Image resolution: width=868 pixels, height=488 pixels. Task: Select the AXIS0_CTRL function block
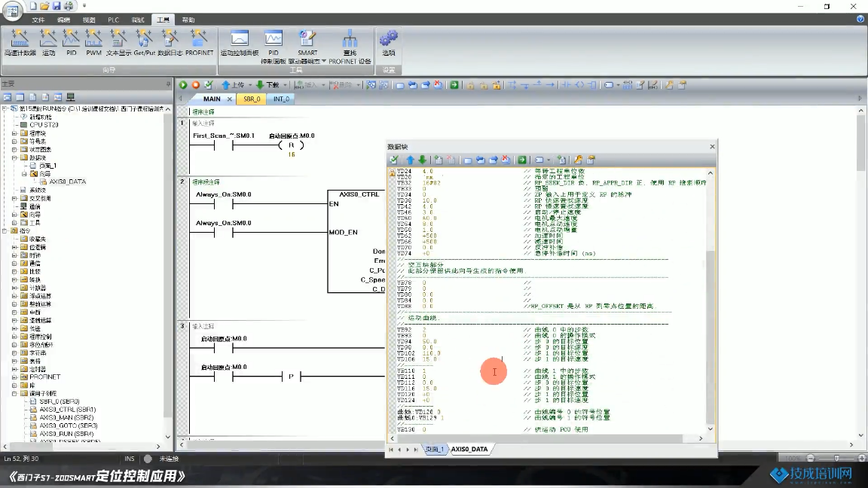pos(356,241)
